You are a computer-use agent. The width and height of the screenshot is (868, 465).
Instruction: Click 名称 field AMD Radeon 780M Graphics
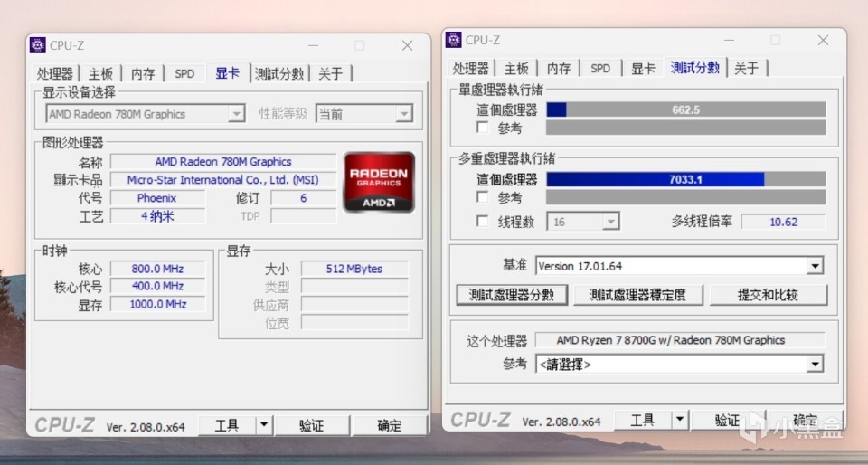(x=223, y=162)
